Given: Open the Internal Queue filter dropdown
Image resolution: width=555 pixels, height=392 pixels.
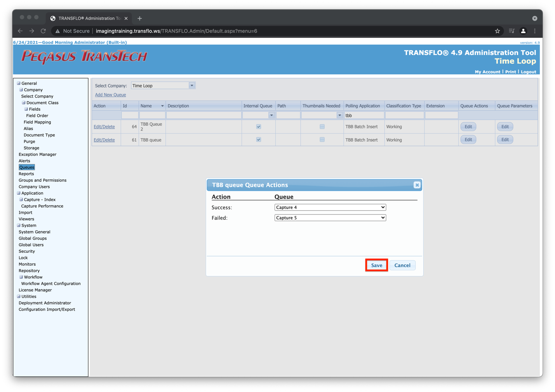Looking at the screenshot, I should (271, 115).
